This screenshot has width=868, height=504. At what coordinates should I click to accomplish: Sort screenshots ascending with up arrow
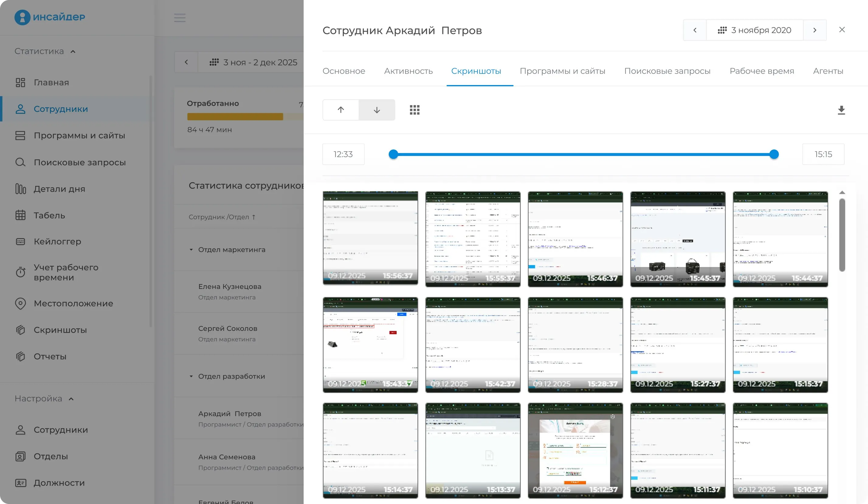341,110
